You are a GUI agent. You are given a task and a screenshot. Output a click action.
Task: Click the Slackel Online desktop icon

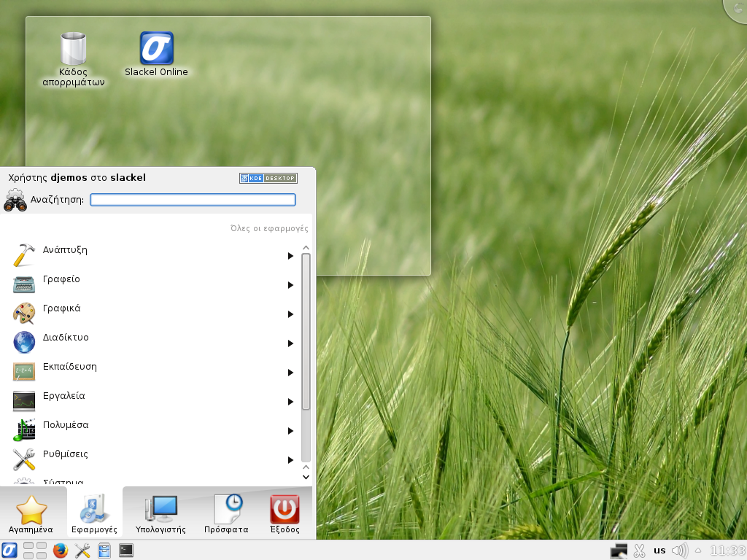[156, 49]
